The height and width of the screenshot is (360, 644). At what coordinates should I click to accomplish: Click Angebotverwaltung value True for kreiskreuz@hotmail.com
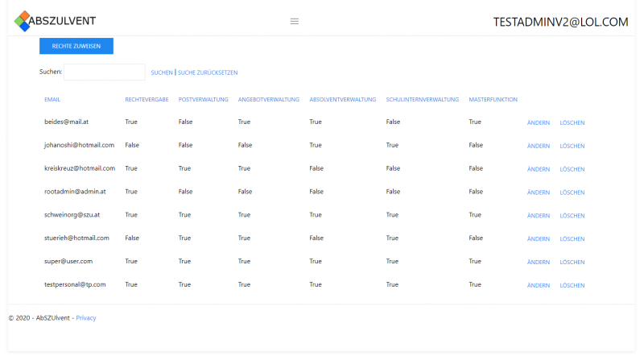pos(244,168)
